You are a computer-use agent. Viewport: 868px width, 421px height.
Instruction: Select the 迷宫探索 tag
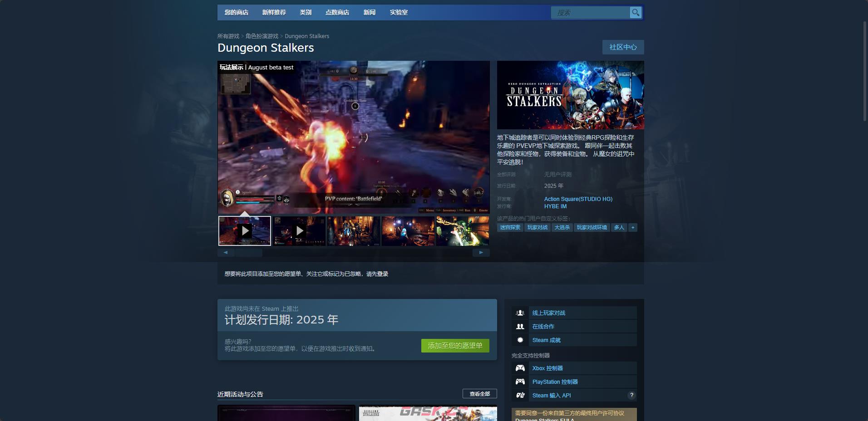click(x=510, y=228)
